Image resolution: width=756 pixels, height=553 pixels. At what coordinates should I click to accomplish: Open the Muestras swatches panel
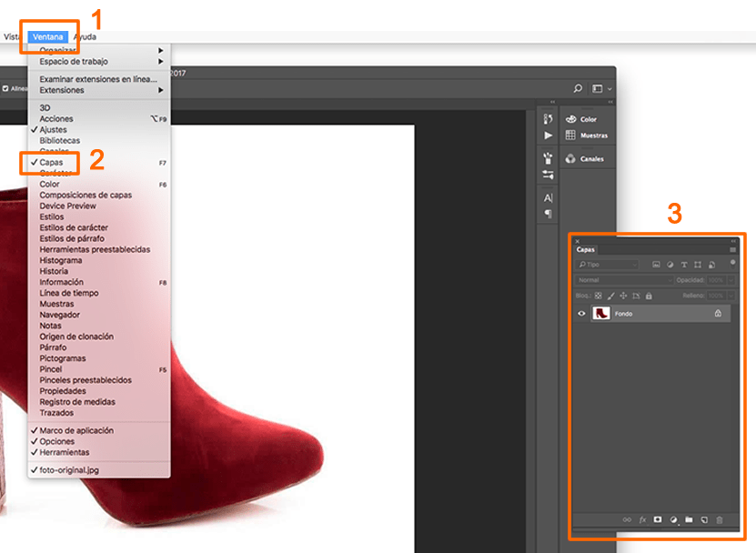tap(586, 136)
